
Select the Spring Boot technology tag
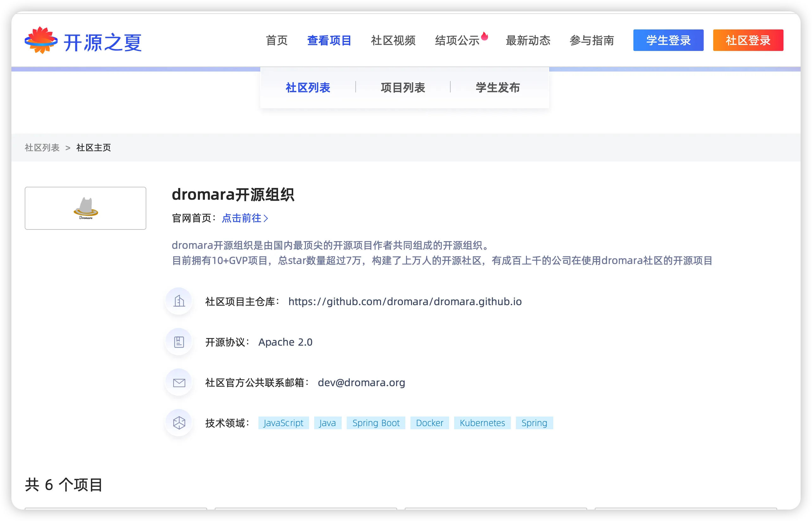[x=376, y=423]
